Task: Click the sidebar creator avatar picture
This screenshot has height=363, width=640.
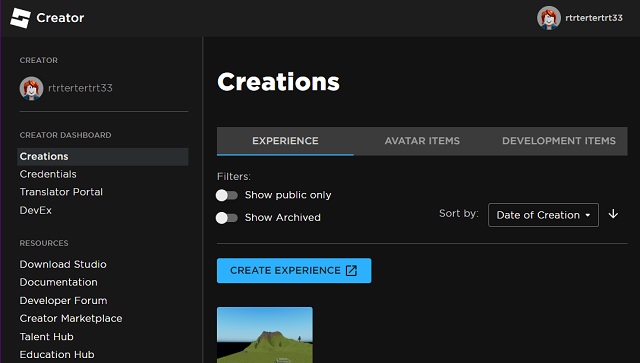Action: tap(31, 88)
